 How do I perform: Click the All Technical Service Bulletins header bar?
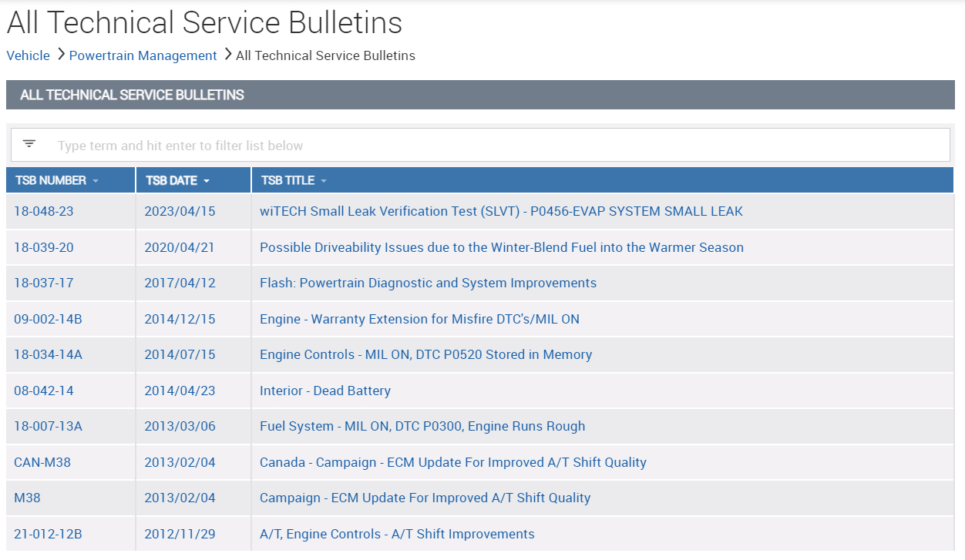click(479, 95)
